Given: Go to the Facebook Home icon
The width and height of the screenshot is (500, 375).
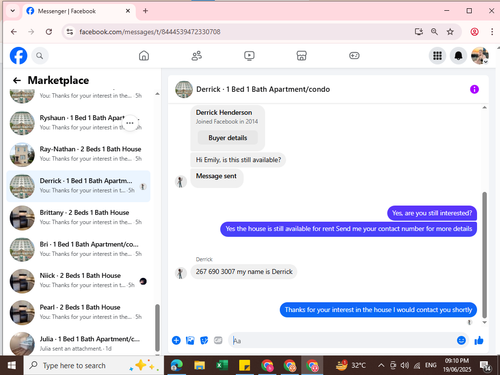Looking at the screenshot, I should click(x=144, y=55).
